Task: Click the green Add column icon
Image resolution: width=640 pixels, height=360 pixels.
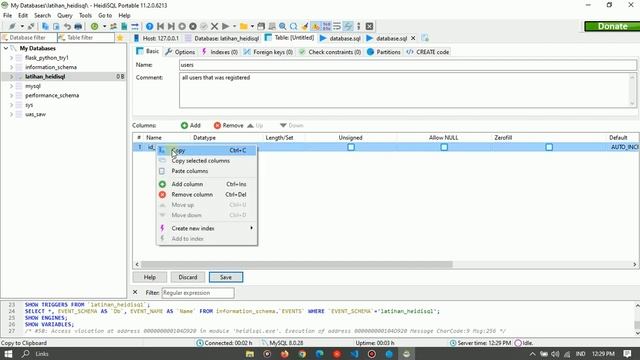Action: point(184,125)
